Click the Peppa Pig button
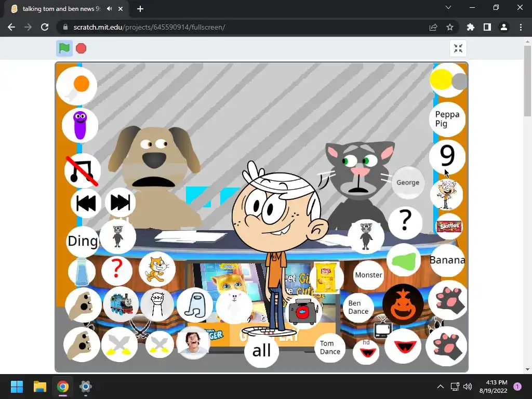532x399 pixels. pos(447,119)
